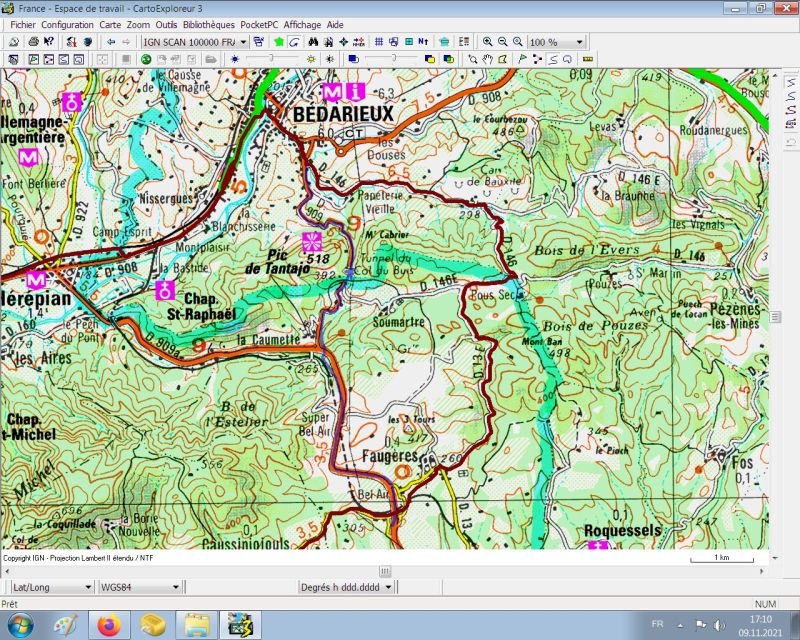Open the PocketPC menu
The image size is (800, 640).
click(259, 24)
